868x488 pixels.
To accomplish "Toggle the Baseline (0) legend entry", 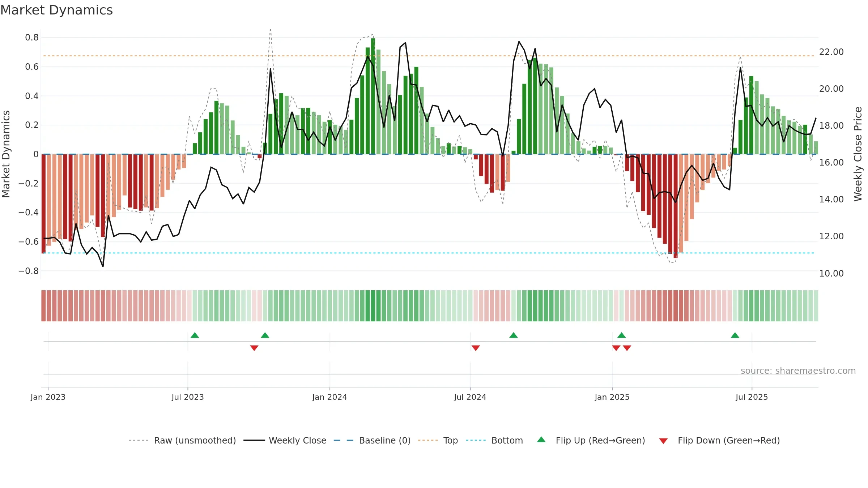I will coord(372,440).
